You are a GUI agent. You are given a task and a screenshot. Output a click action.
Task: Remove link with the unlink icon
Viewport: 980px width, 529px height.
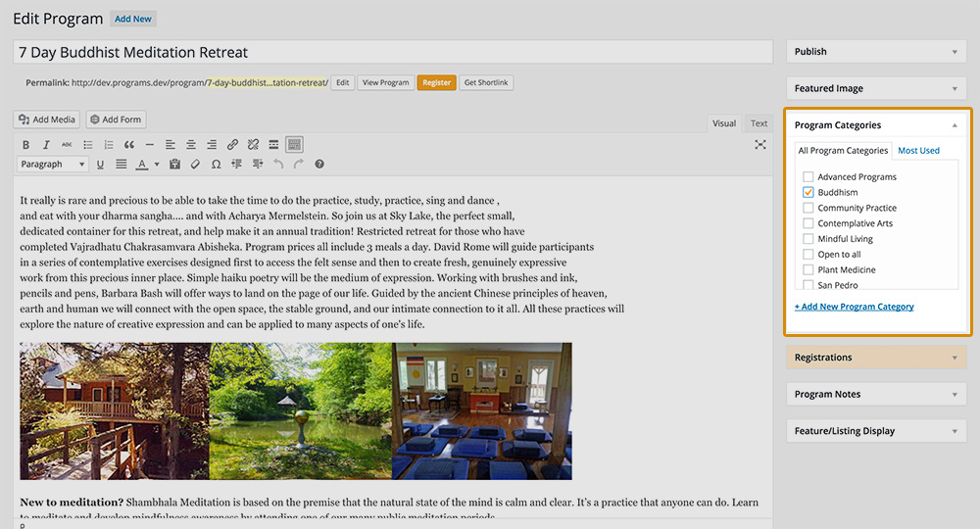pyautogui.click(x=253, y=144)
